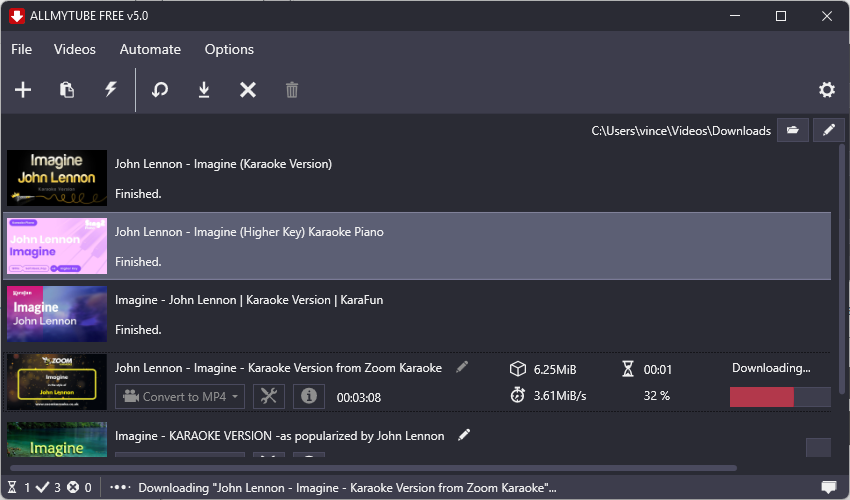Viewport: 850px width, 500px height.
Task: Click the downloading progress bar
Action: 780,397
